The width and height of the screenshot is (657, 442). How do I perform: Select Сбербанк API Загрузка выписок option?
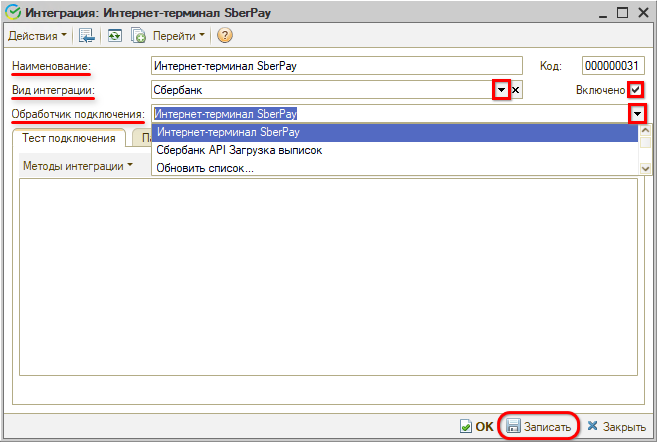tap(394, 150)
